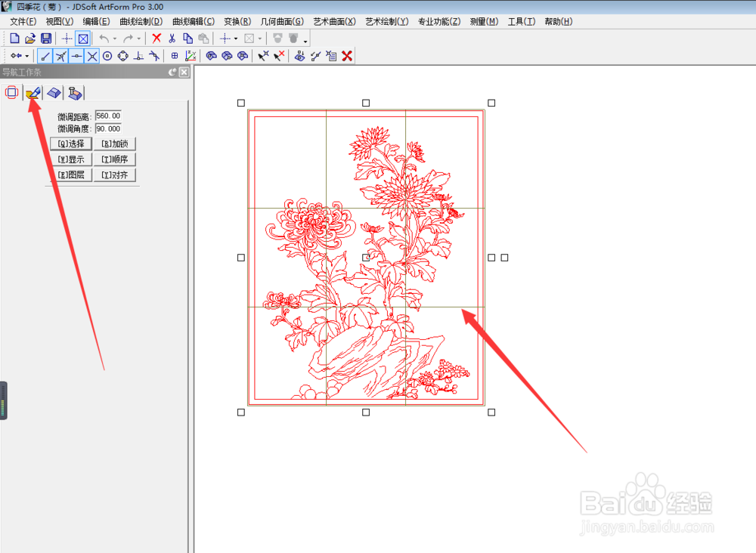Click the middle blue 3D-solid icon
Screen dimensions: 756x553
227,56
